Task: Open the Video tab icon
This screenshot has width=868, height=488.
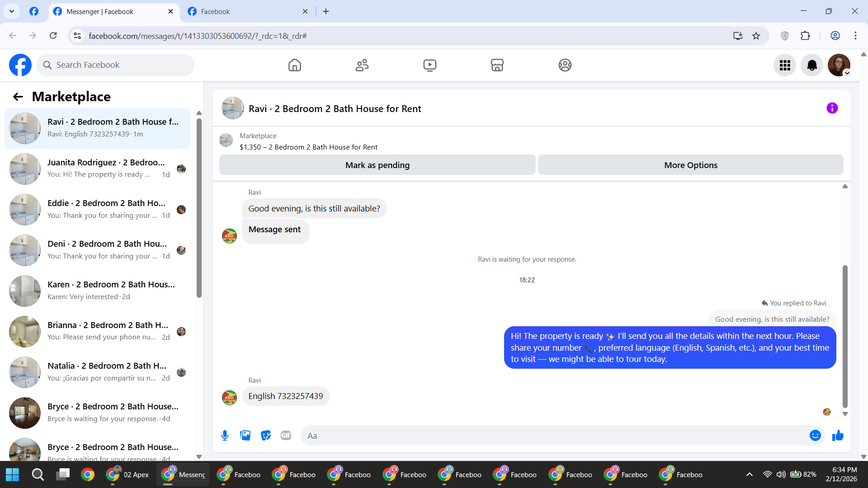Action: (430, 65)
